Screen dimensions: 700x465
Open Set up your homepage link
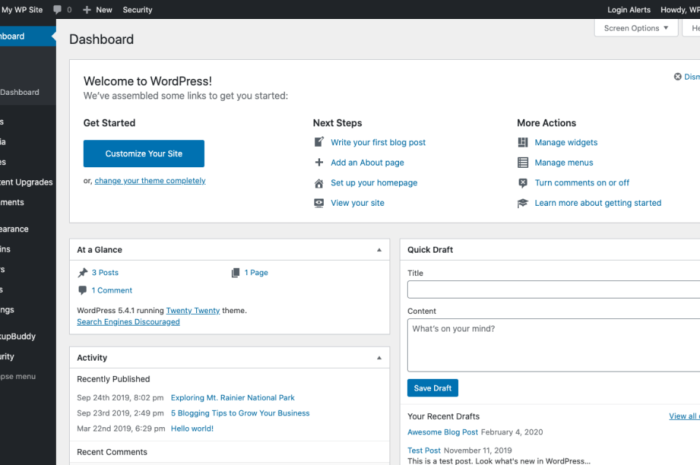pos(374,183)
